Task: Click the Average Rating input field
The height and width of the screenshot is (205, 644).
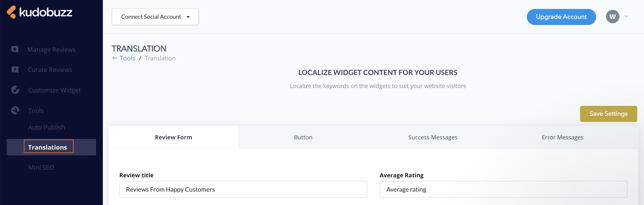Action: pos(503,190)
